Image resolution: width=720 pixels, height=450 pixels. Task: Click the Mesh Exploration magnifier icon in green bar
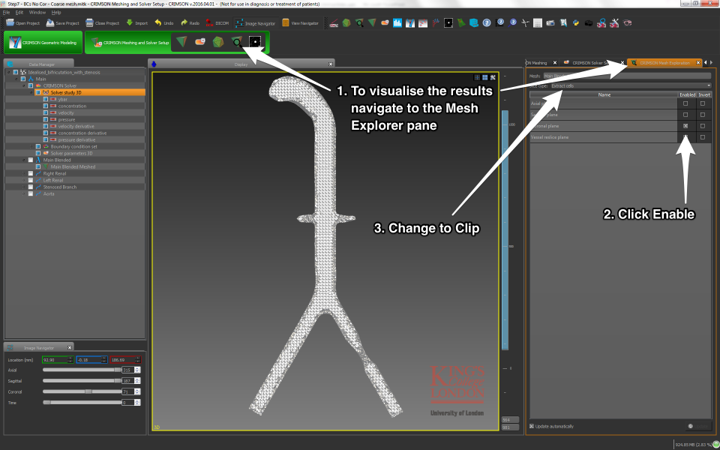click(x=237, y=42)
